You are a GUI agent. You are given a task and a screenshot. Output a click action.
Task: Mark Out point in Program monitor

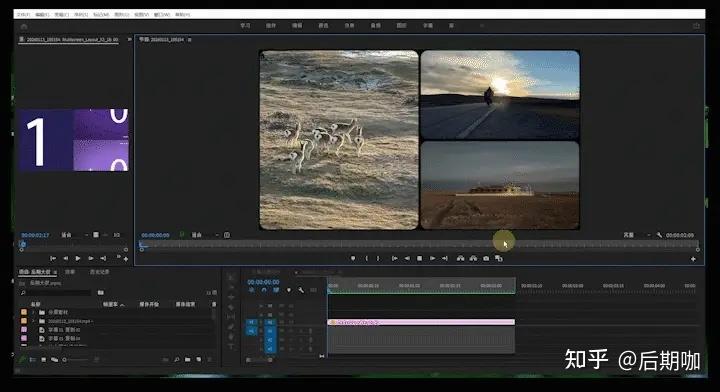point(378,258)
